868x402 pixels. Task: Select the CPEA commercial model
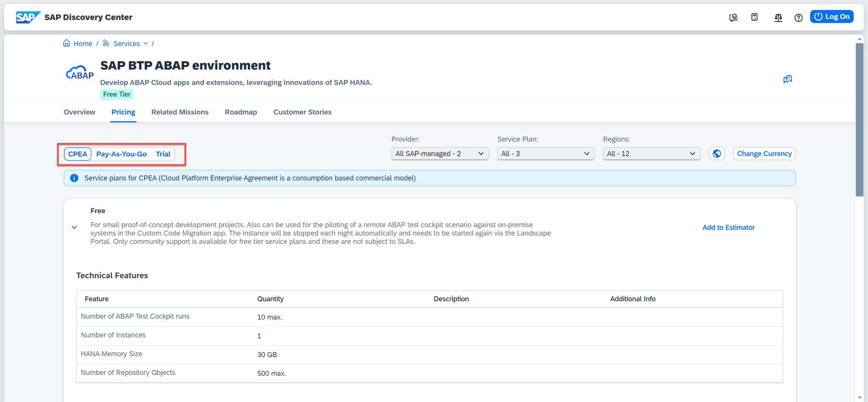click(x=78, y=154)
